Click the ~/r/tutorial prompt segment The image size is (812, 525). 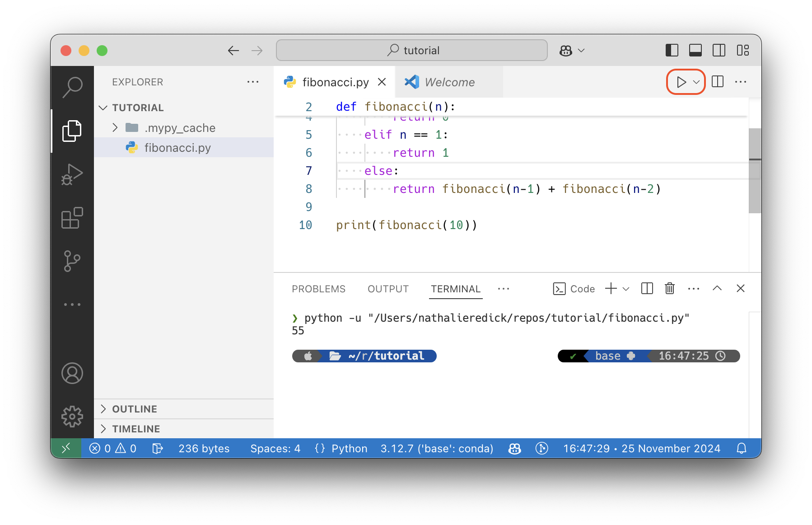pos(378,356)
